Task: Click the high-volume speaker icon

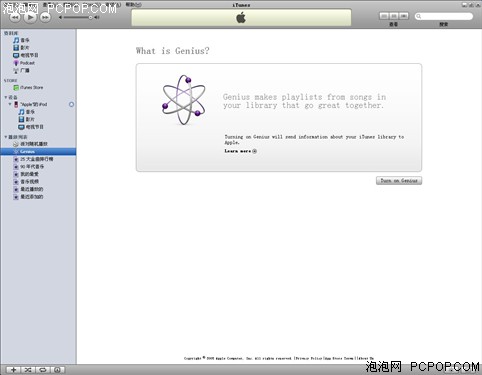Action: (x=97, y=17)
